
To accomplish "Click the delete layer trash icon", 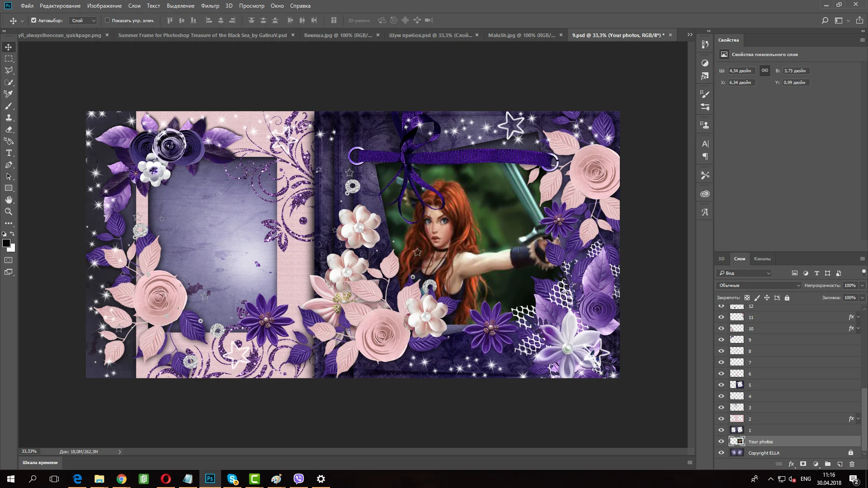I will (x=852, y=464).
